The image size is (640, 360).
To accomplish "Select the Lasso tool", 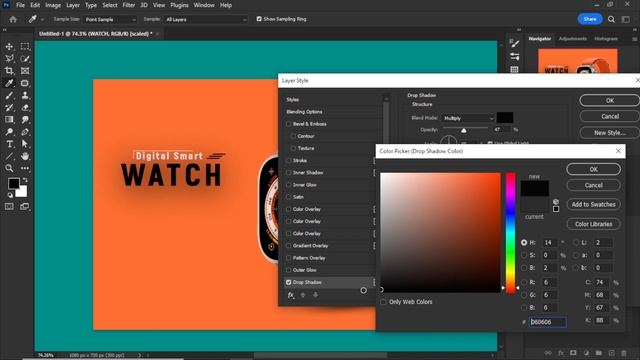I will pos(9,59).
